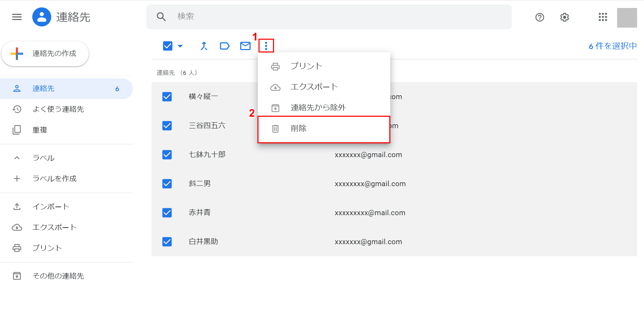Screen dimensions: 644x316
Task: Click the 連絡先の作成 button label
Action: point(54,54)
